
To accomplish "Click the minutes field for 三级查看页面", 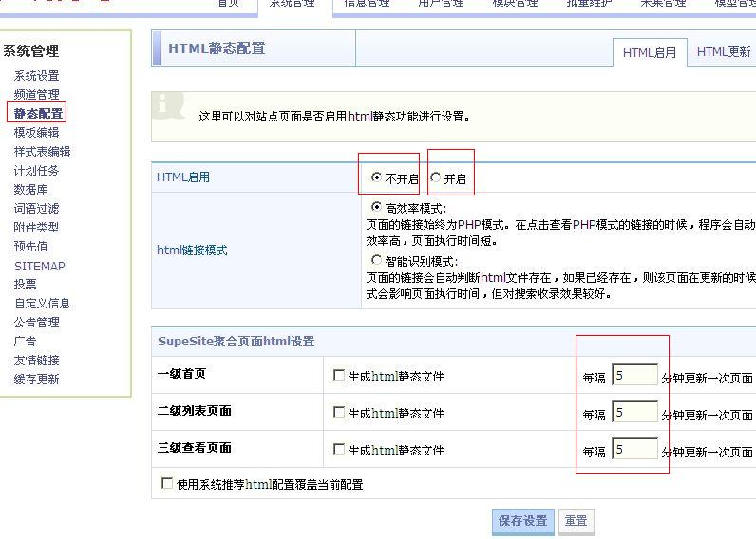I will pyautogui.click(x=634, y=449).
